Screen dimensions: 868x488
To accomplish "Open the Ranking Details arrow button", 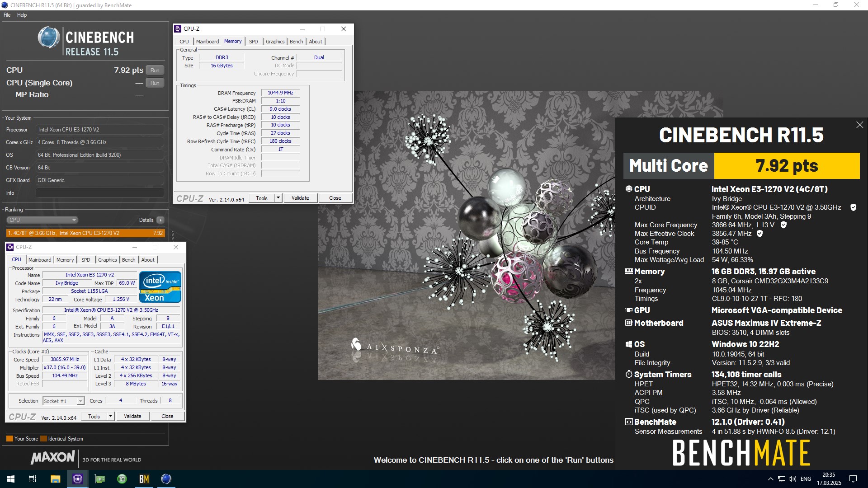I will click(160, 220).
